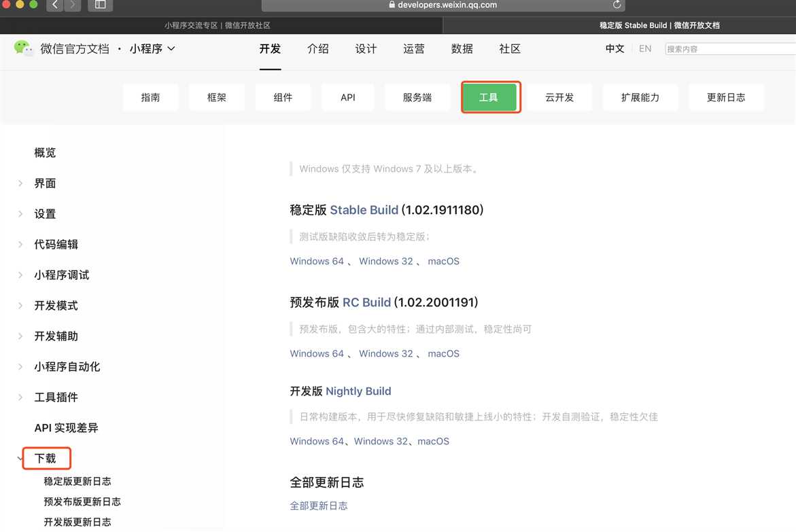Image resolution: width=796 pixels, height=532 pixels.
Task: Click the RC Build heading link
Action: 366,302
